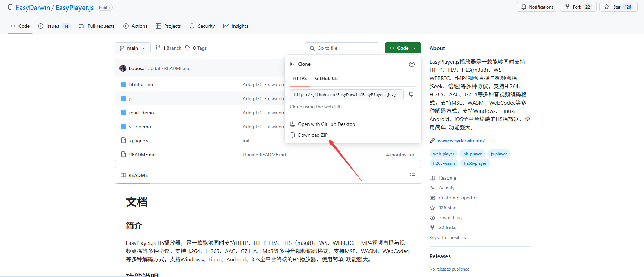
Task: Open the EasyDarwin owner link
Action: pos(33,8)
